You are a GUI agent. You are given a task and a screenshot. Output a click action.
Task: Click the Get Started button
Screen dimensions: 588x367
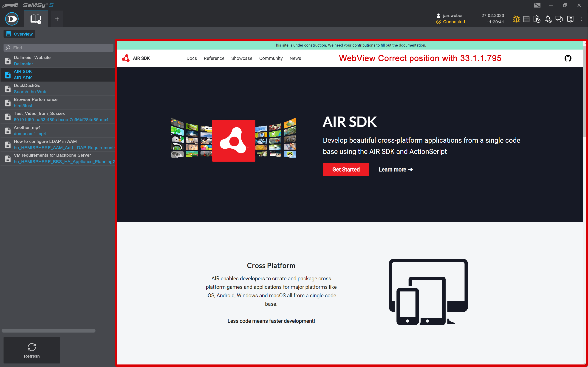346,170
